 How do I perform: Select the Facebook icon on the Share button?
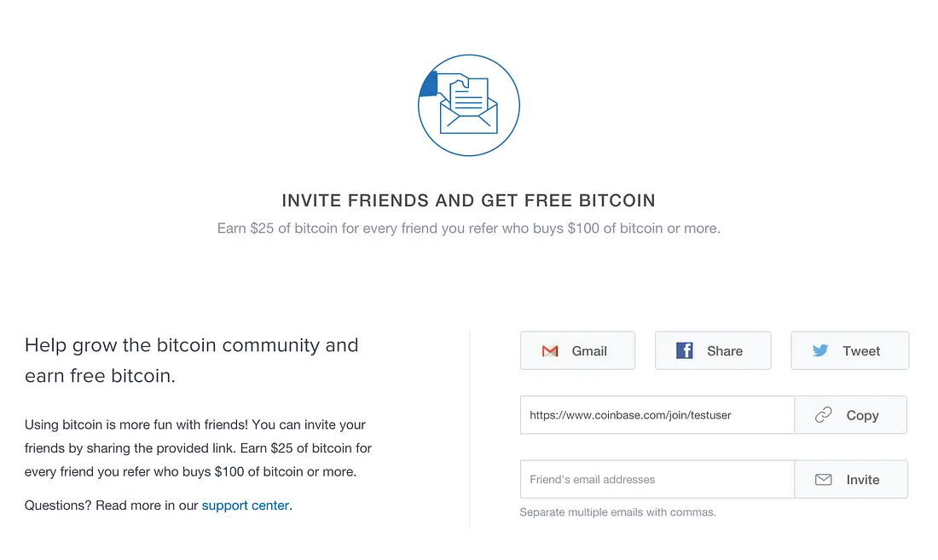point(686,350)
